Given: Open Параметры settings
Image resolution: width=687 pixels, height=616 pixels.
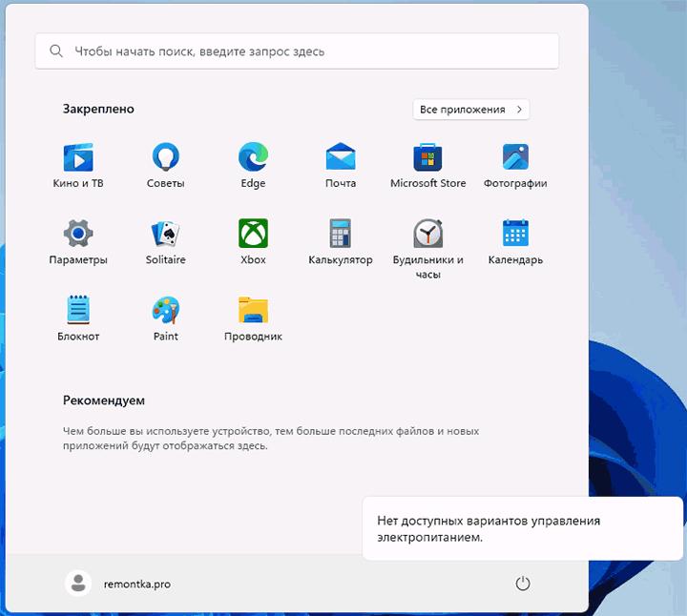Looking at the screenshot, I should [x=78, y=242].
